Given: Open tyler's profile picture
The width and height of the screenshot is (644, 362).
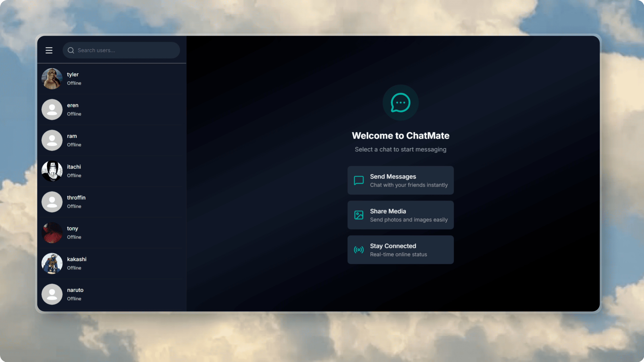Looking at the screenshot, I should (x=52, y=78).
